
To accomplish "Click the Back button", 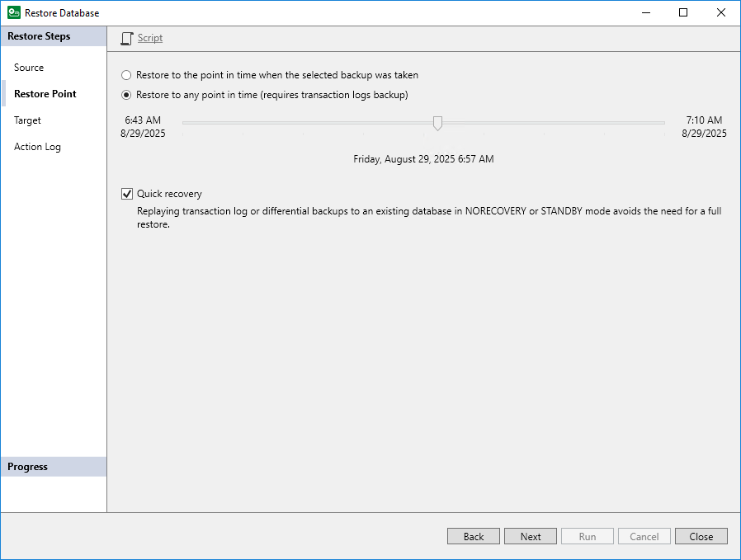I will [473, 536].
